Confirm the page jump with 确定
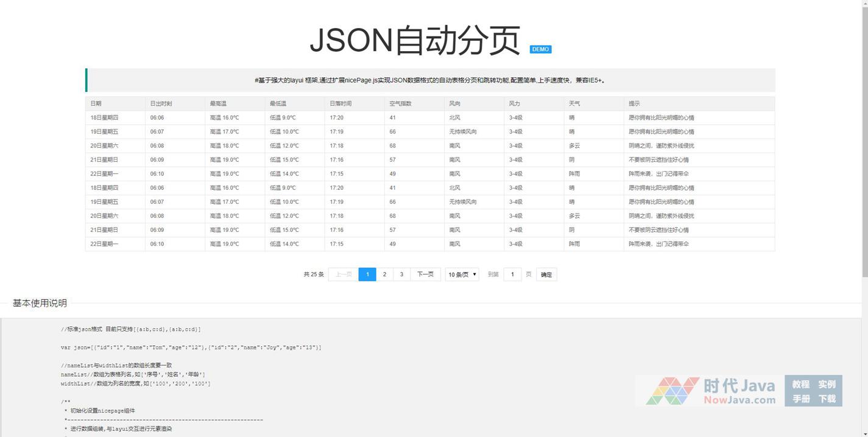Screen dimensions: 868x437 [546, 274]
